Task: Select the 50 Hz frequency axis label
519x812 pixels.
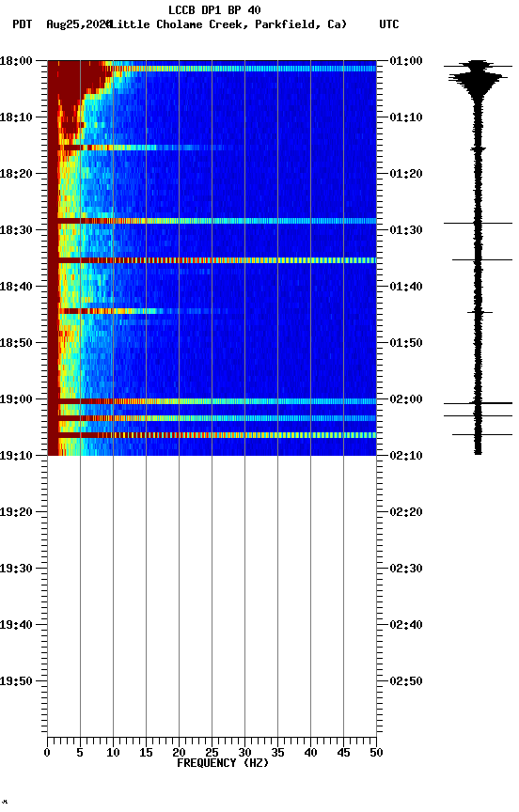Action: [377, 753]
